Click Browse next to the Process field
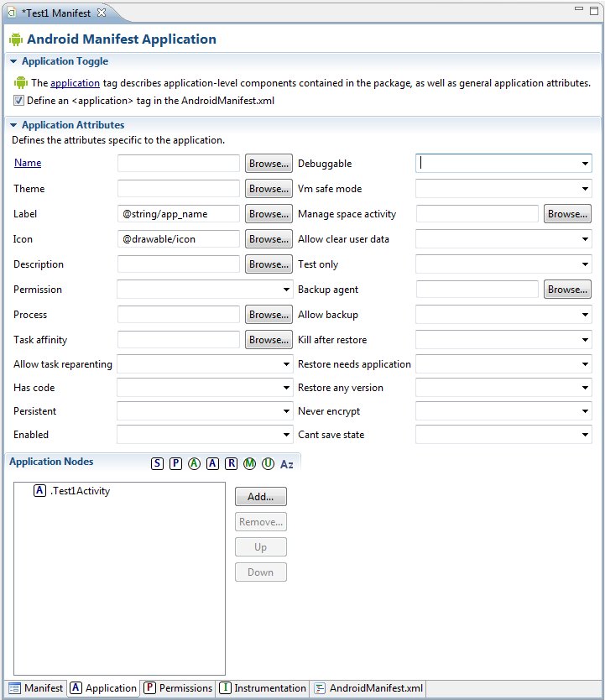605x700 pixels. [x=269, y=314]
